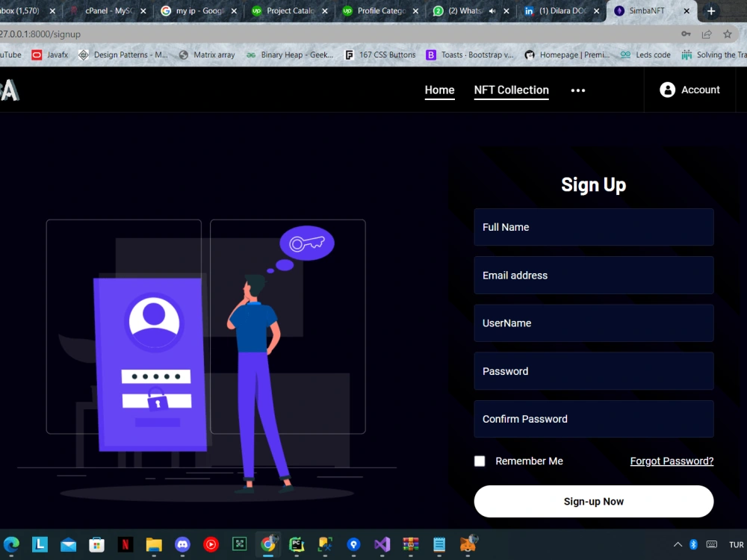Mute the WhatsApp tab audio icon
This screenshot has width=747, height=560.
[x=492, y=11]
